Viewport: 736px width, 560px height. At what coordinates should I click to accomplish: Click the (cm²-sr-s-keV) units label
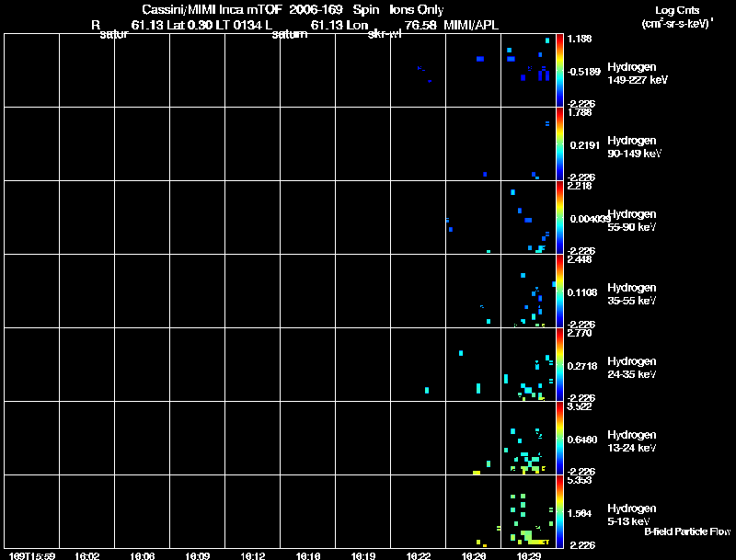677,24
